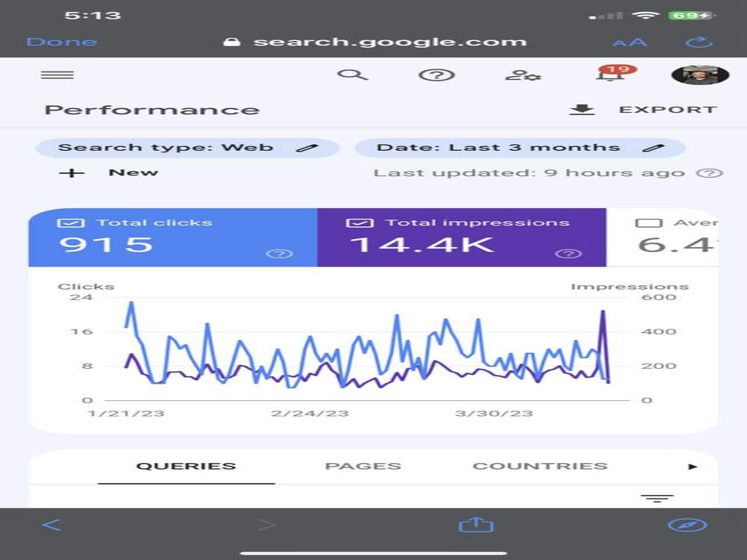Open help icon beside Last updated
The width and height of the screenshot is (747, 560).
tap(710, 173)
